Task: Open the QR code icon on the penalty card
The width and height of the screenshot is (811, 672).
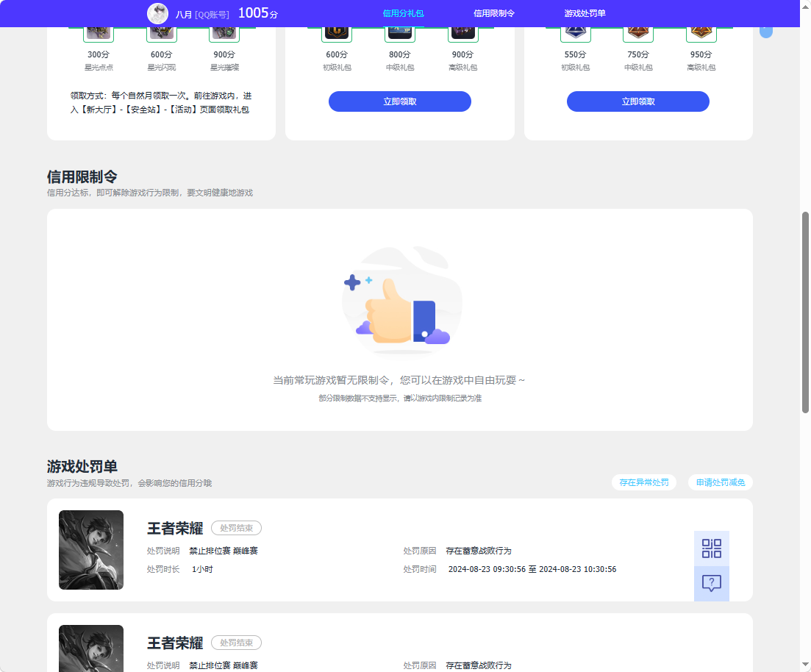Action: pos(711,548)
